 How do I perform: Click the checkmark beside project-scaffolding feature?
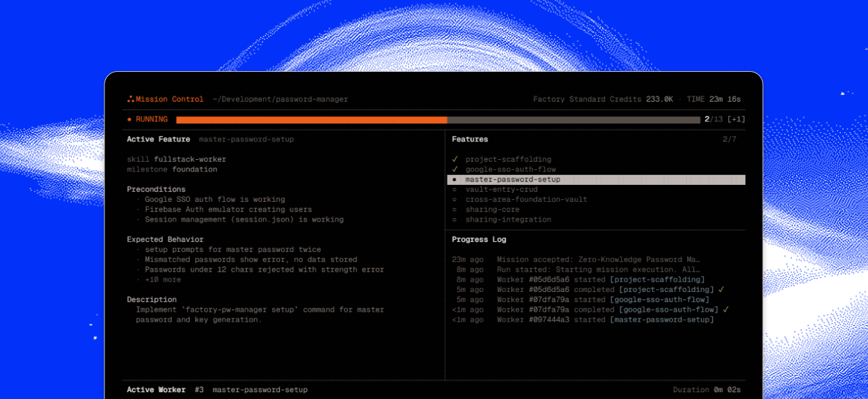pyautogui.click(x=455, y=159)
